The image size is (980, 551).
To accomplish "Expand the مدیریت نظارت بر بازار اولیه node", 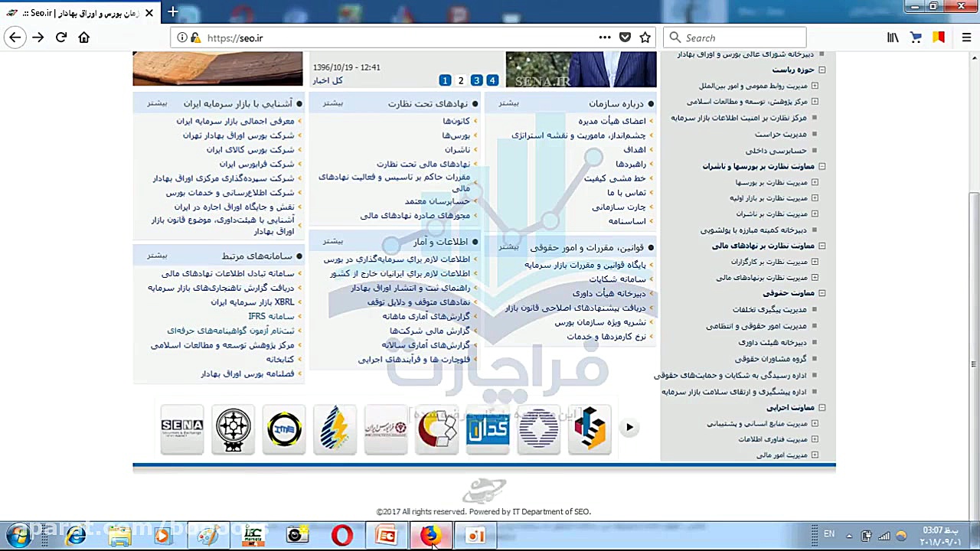I will click(815, 198).
